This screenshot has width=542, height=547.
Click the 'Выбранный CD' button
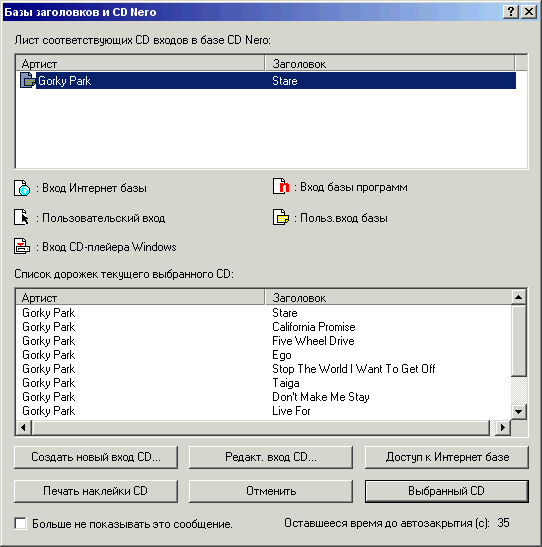click(447, 491)
